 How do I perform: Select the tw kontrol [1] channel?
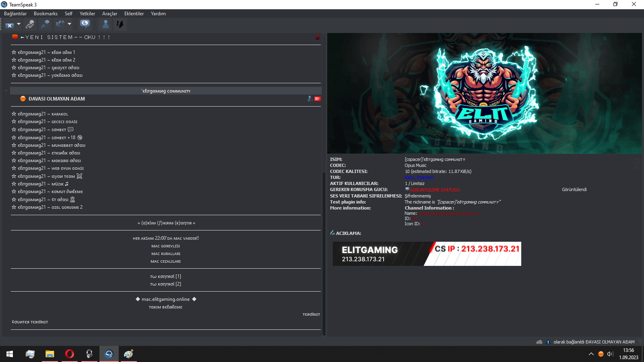click(165, 276)
